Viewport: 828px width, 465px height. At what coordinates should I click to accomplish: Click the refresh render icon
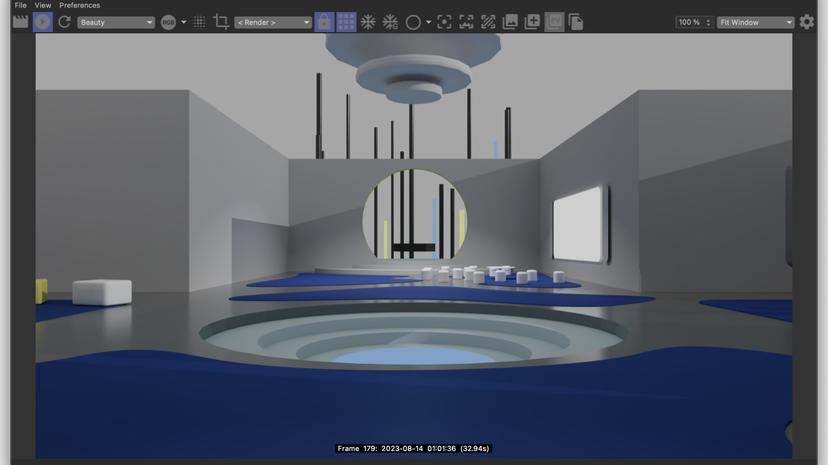(x=65, y=22)
